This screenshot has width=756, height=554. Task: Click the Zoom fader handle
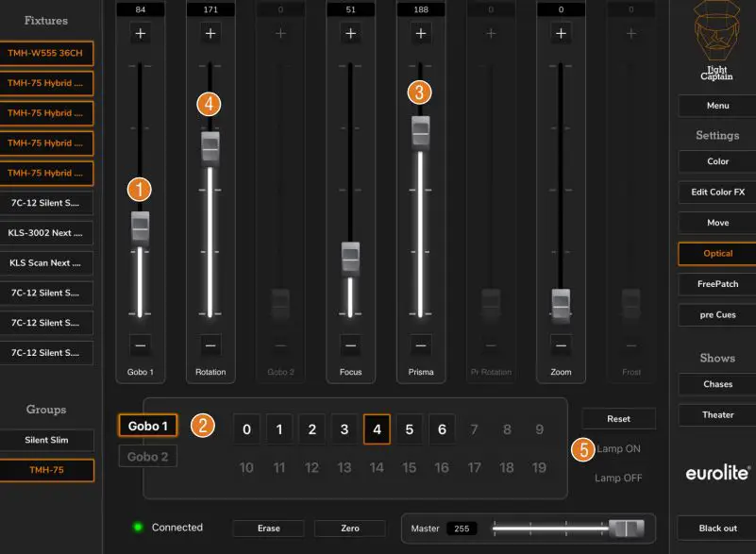pos(561,305)
